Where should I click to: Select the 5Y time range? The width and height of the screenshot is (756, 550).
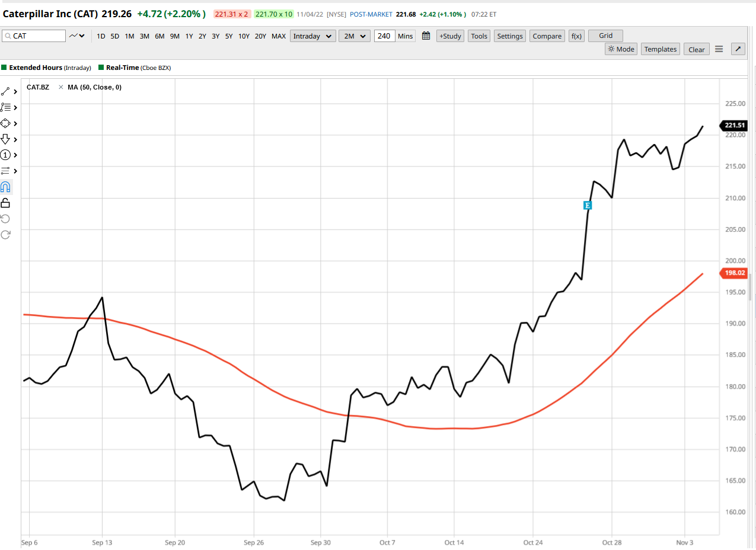pos(229,36)
